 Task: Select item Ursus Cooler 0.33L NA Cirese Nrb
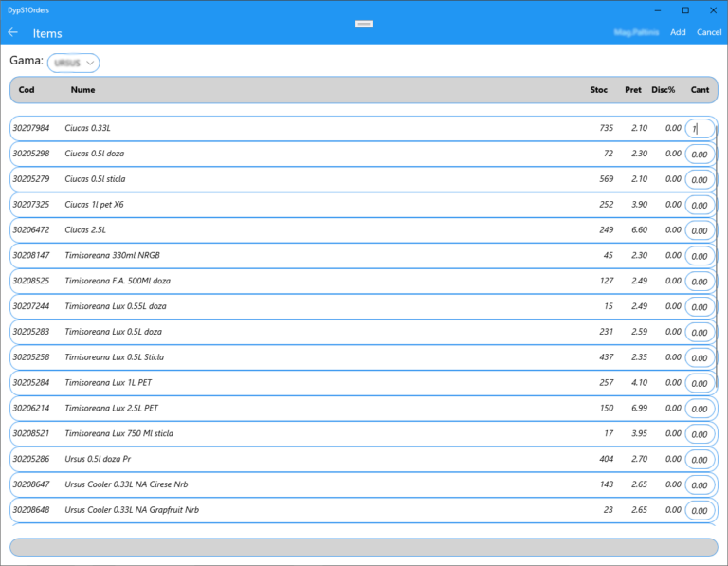point(126,484)
